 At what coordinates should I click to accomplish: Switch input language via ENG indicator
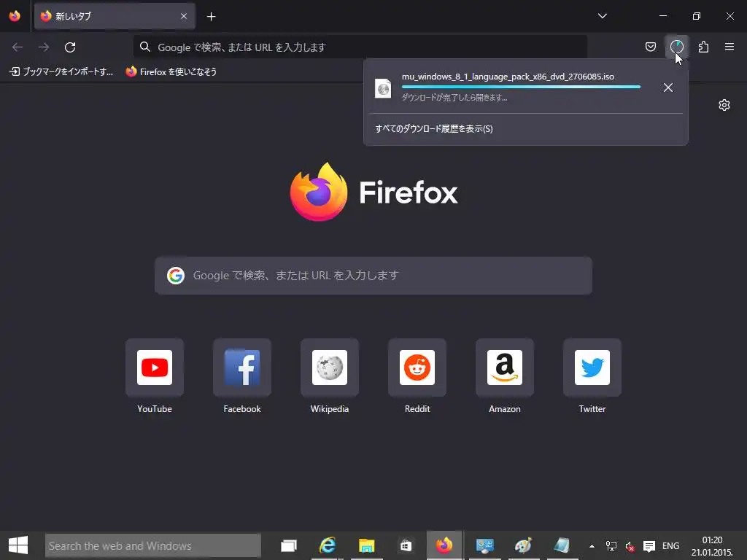(x=671, y=546)
